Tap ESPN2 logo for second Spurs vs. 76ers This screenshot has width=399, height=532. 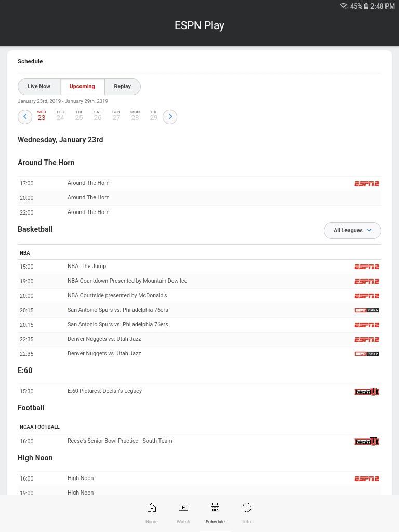coord(366,325)
